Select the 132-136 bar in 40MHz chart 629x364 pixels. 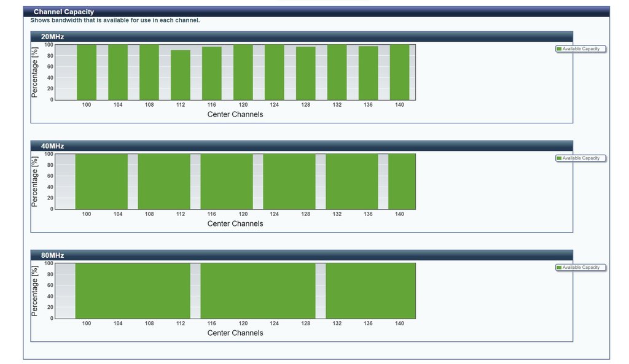click(352, 182)
